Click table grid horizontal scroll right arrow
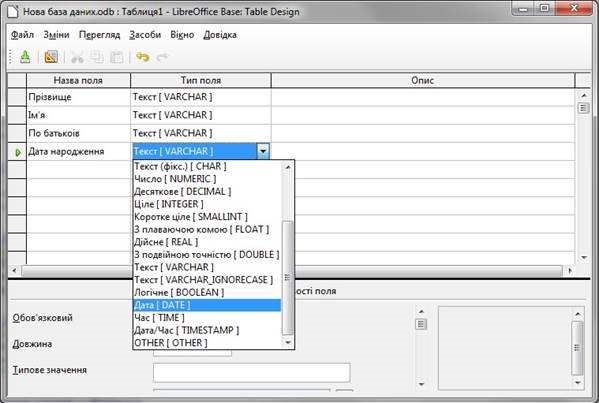The width and height of the screenshot is (599, 403). (x=570, y=270)
